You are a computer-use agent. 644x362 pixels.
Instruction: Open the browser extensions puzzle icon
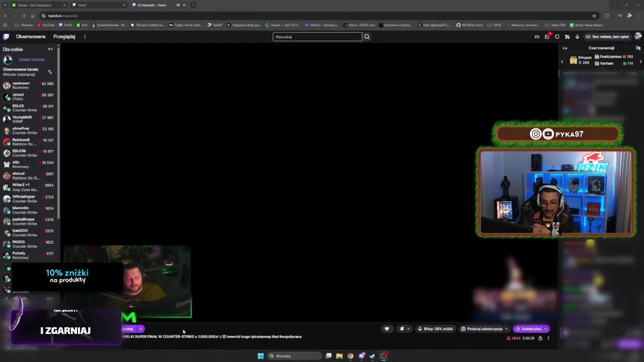(607, 16)
